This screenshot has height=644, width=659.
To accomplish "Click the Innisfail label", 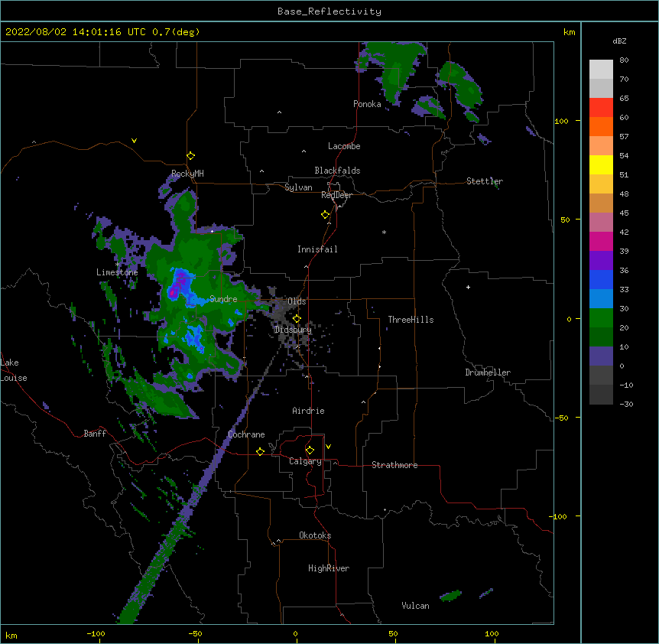I will tap(317, 249).
